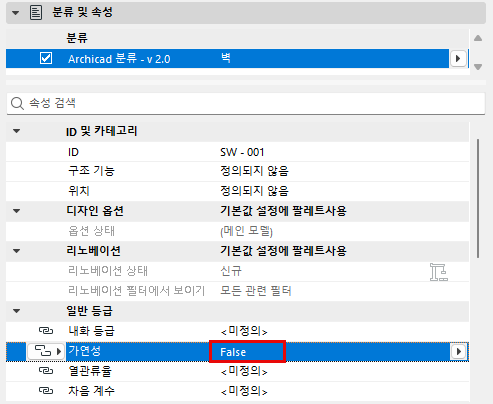
Task: Click the link icon beside 차음 계수
Action: coord(46,390)
